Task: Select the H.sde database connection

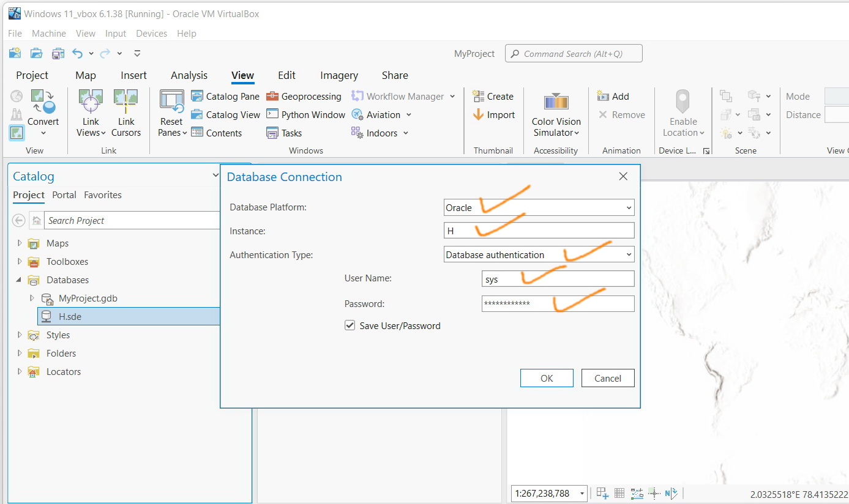Action: point(129,316)
